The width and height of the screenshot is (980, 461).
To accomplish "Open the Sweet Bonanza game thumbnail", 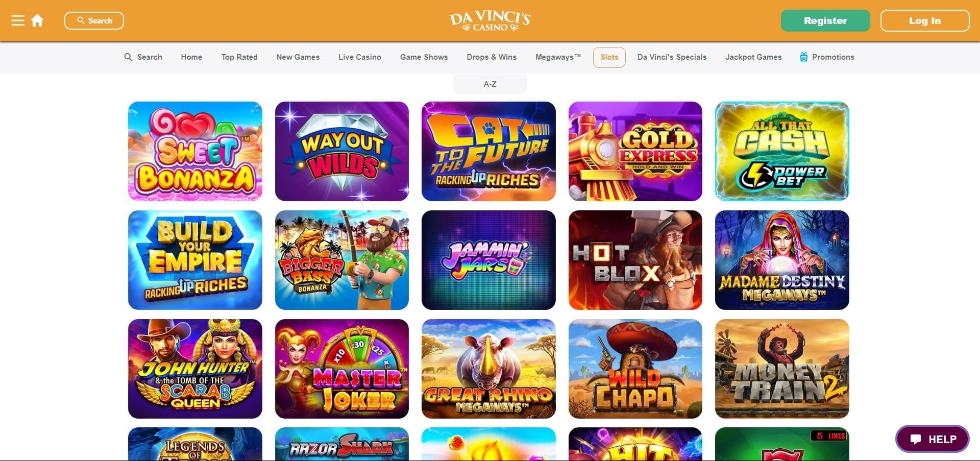I will pos(195,151).
